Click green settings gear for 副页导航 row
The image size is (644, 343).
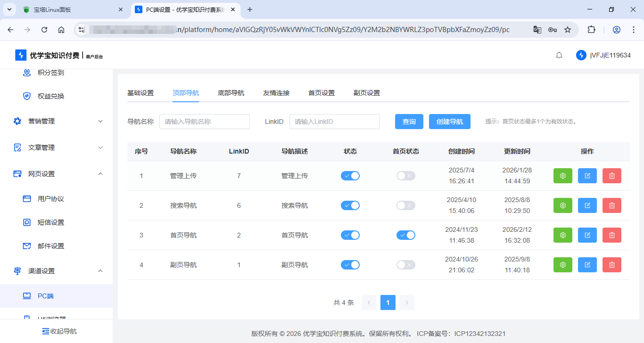tap(562, 265)
